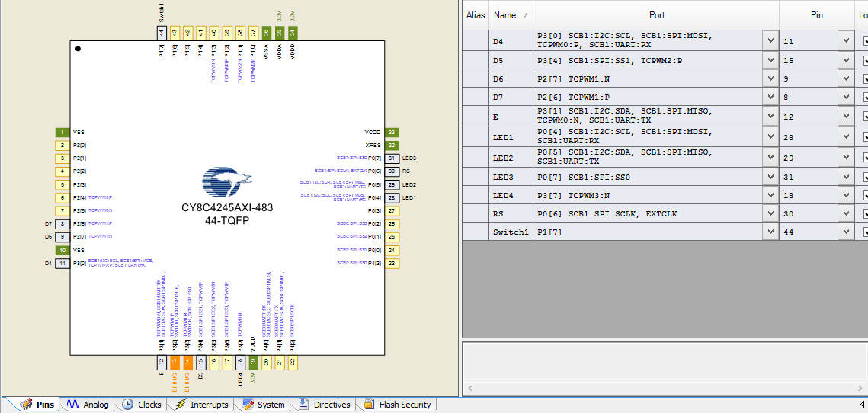Click the Analog tab sine wave icon
The height and width of the screenshot is (413, 868).
pos(74,405)
